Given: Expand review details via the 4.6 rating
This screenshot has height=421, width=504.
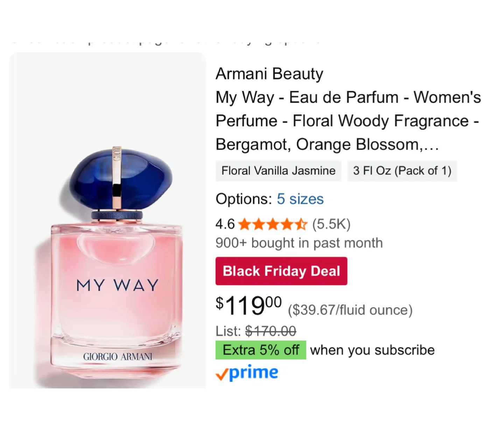Looking at the screenshot, I should (225, 224).
